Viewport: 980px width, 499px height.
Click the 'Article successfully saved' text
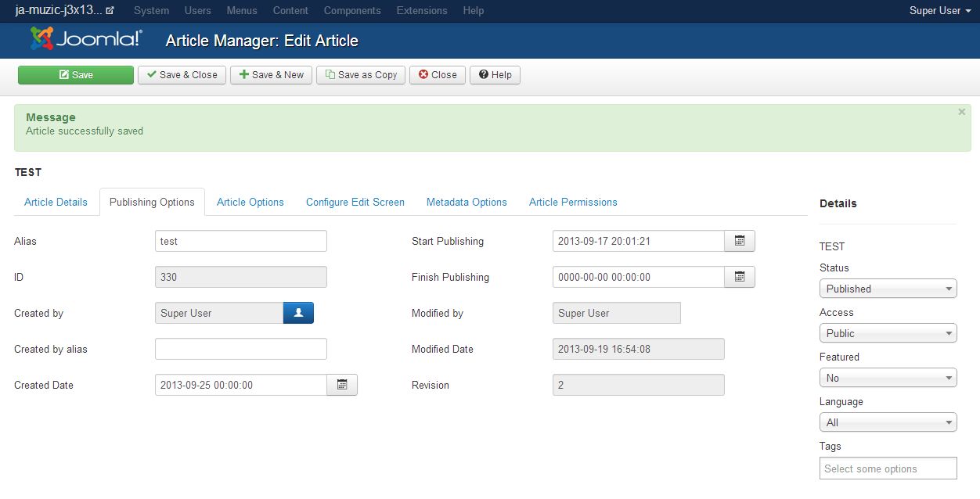85,131
